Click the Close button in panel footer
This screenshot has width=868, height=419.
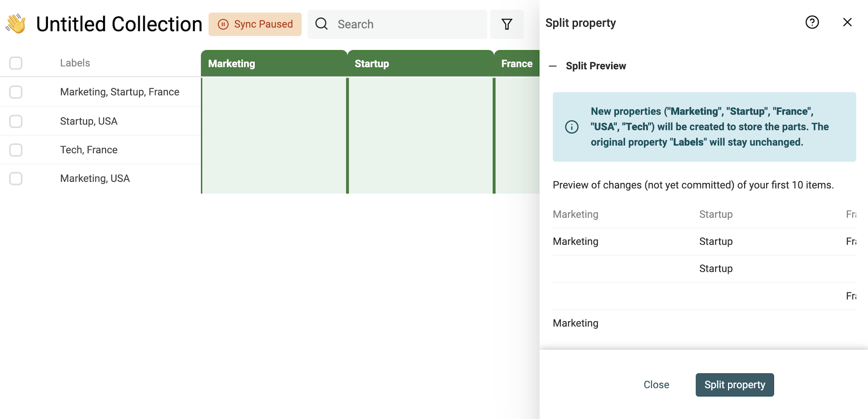point(656,385)
